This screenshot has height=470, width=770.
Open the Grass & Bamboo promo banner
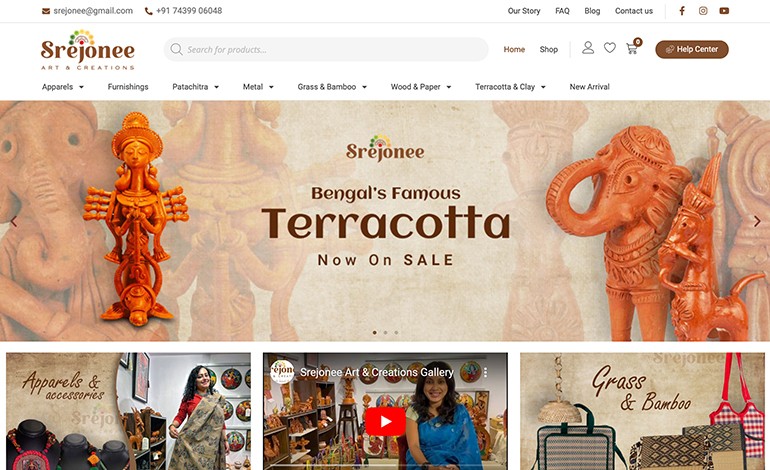point(642,411)
